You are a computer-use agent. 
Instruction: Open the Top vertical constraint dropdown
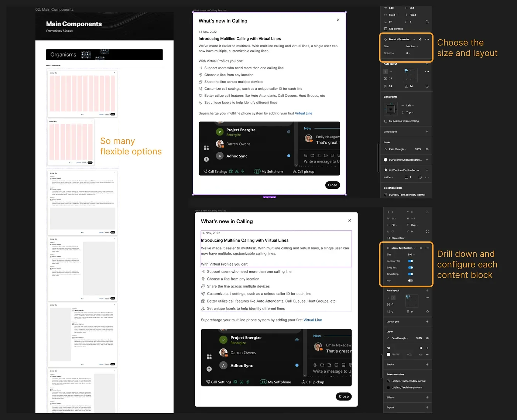pyautogui.click(x=408, y=112)
